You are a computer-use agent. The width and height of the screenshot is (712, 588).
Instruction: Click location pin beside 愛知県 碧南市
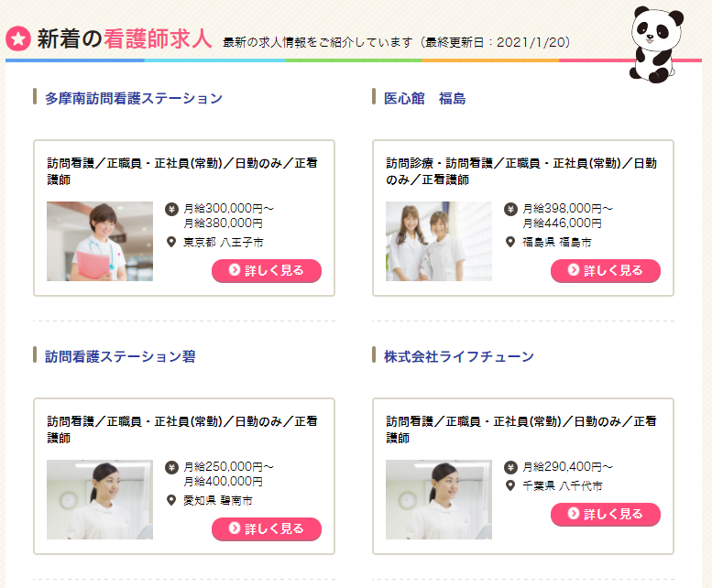click(x=171, y=500)
